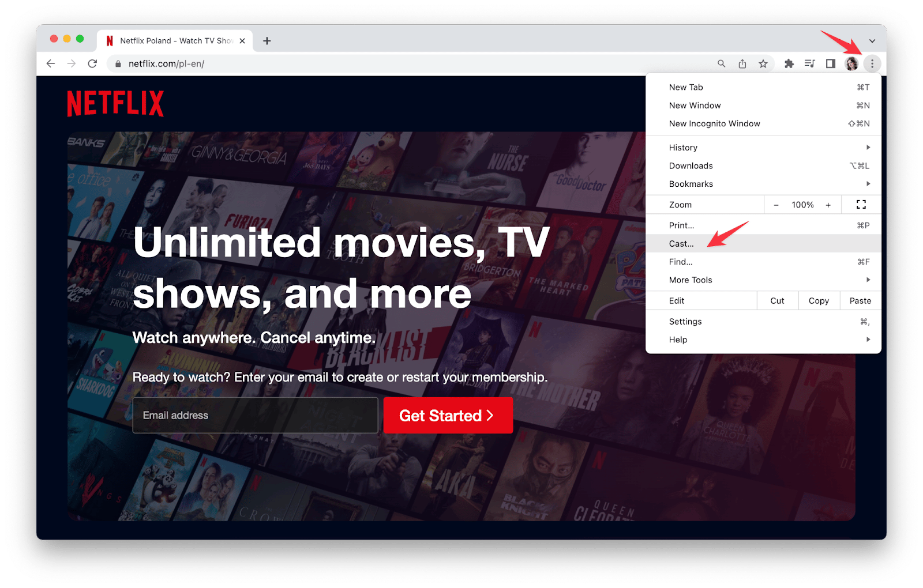Click the macOS red close window button
This screenshot has height=588, width=923.
coord(54,39)
